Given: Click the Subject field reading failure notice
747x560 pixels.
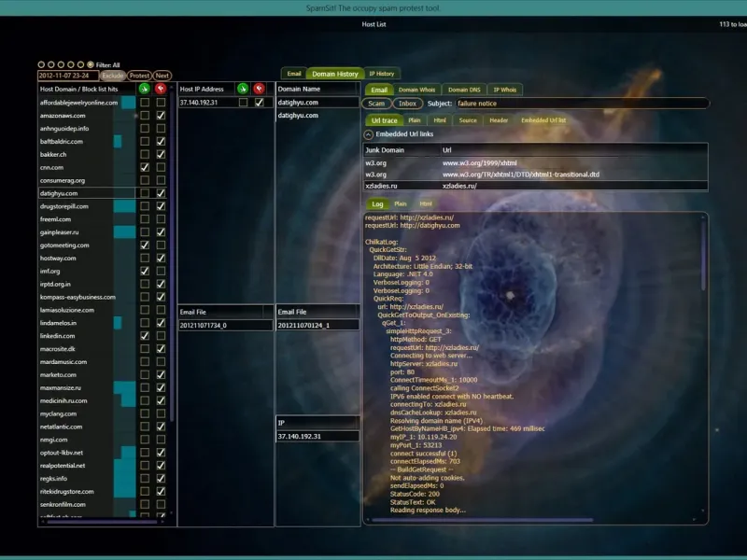Looking at the screenshot, I should [582, 104].
